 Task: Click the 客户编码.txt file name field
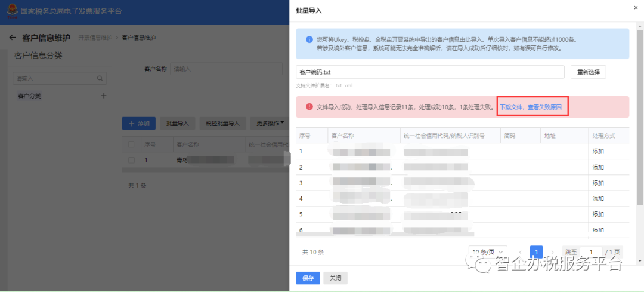pos(431,72)
